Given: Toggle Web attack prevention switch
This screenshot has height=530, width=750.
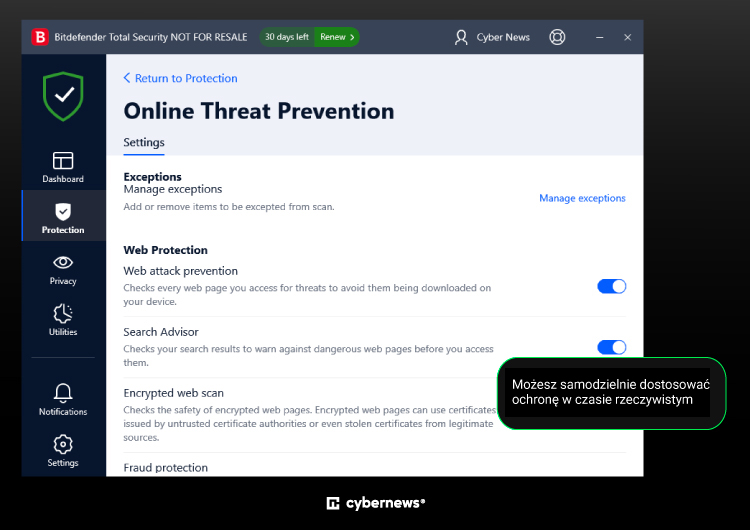Looking at the screenshot, I should [x=611, y=287].
